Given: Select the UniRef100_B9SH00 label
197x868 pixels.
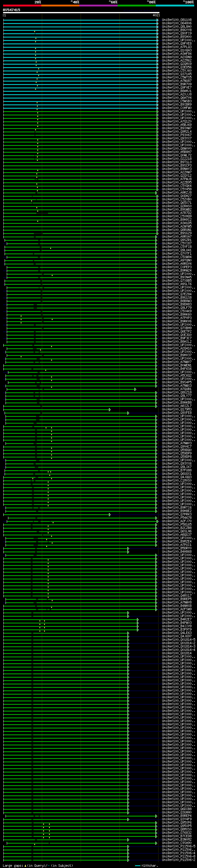Looking at the screenshot, I should pos(177,37).
